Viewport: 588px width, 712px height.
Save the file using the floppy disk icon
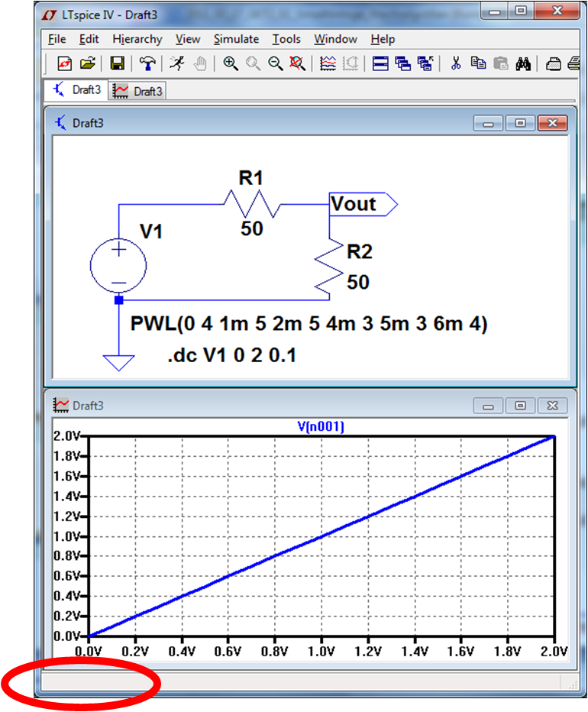coord(118,63)
